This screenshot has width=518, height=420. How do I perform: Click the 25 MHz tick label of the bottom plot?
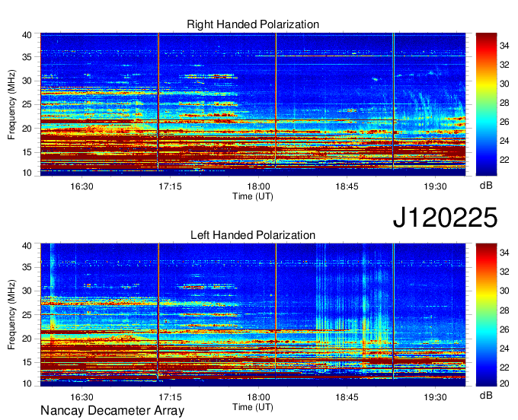27,315
